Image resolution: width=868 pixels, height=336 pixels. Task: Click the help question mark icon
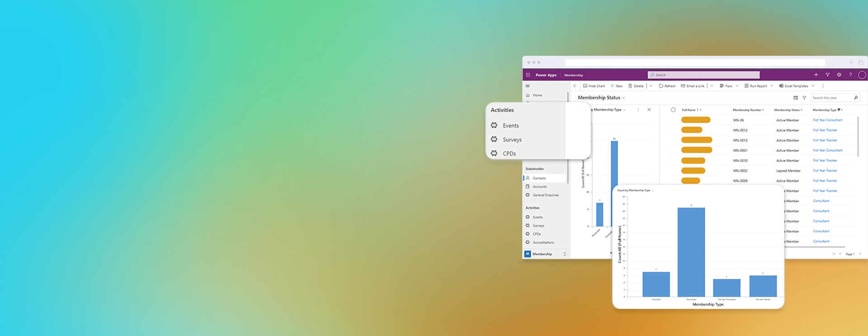point(850,75)
